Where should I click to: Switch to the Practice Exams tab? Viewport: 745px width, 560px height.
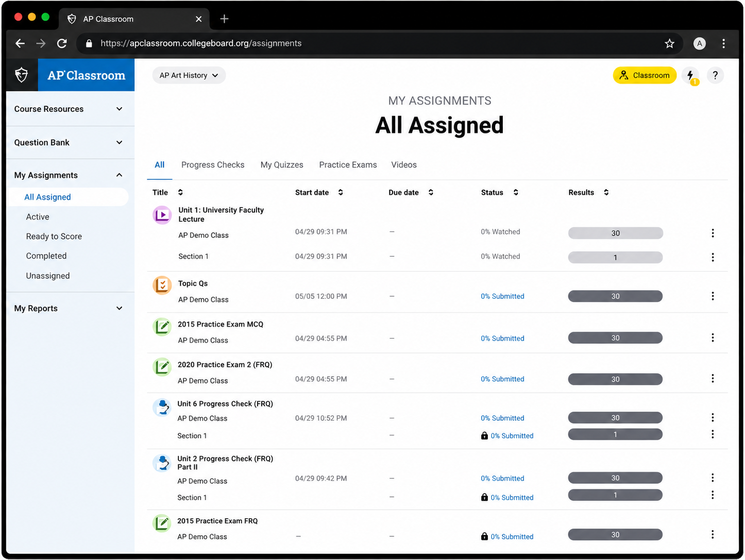[x=348, y=165]
